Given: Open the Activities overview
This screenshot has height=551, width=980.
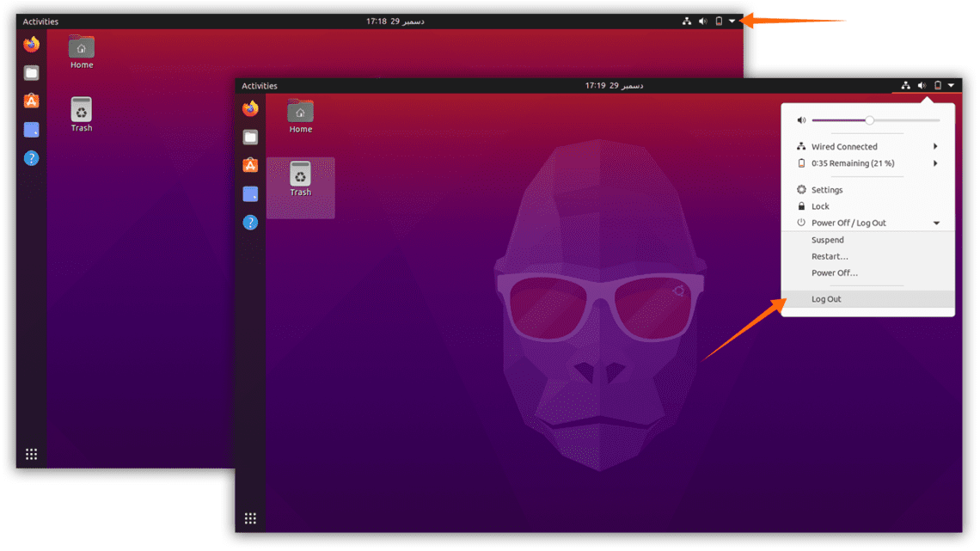Looking at the screenshot, I should click(x=259, y=85).
